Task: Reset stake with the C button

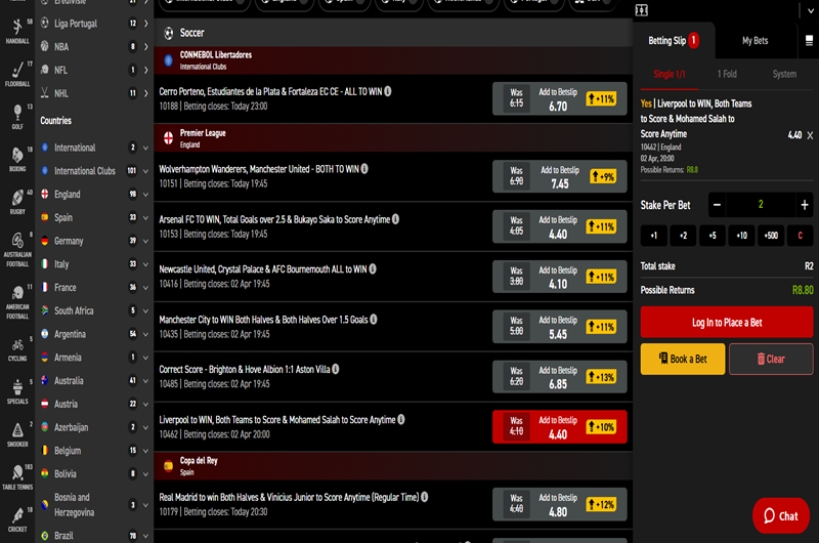Action: (x=800, y=235)
